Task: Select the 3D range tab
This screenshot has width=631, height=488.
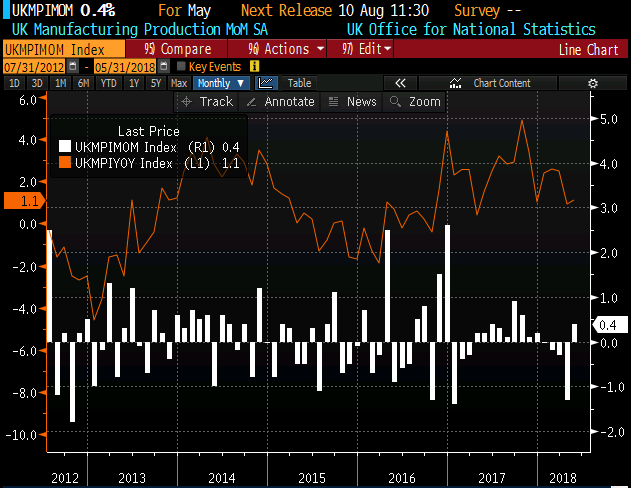Action: [37, 83]
